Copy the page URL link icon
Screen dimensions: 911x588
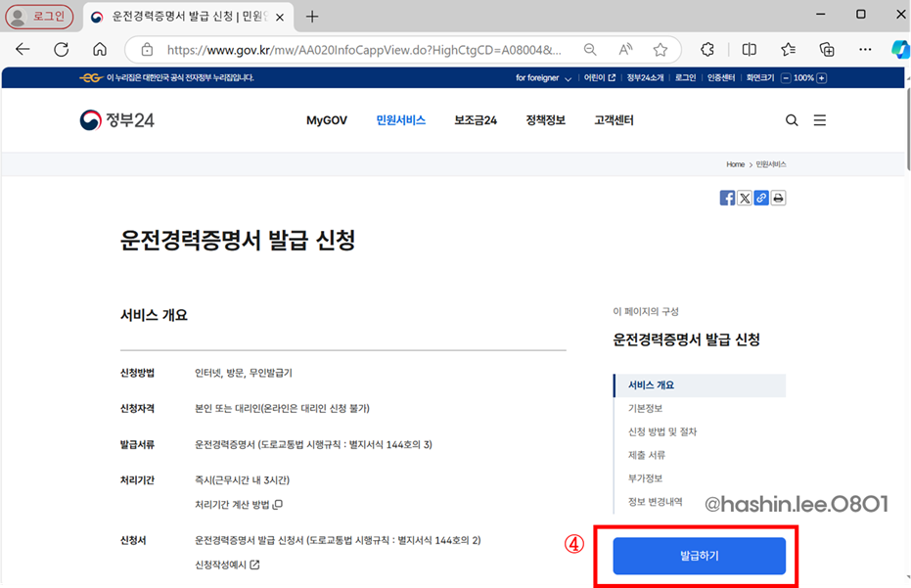761,198
